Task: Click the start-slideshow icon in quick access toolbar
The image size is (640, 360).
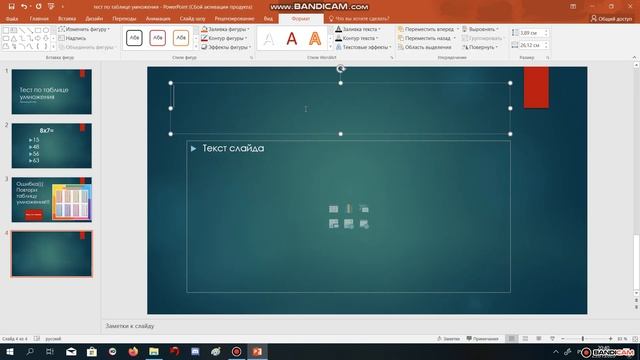Action: tap(51, 7)
